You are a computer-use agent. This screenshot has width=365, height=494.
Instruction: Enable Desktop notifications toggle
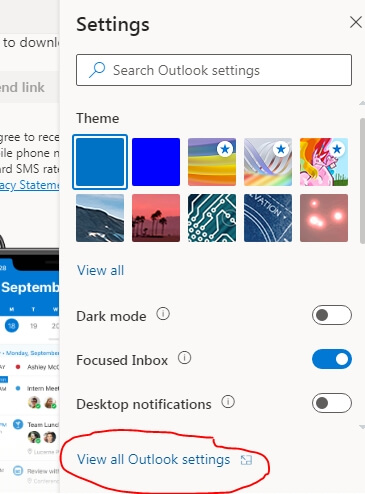332,403
